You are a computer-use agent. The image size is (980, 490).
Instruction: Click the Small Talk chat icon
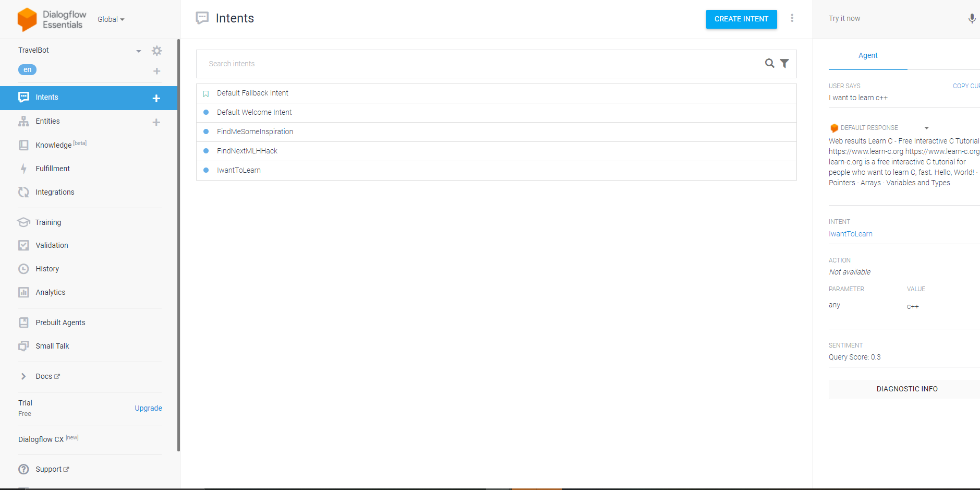(x=23, y=346)
